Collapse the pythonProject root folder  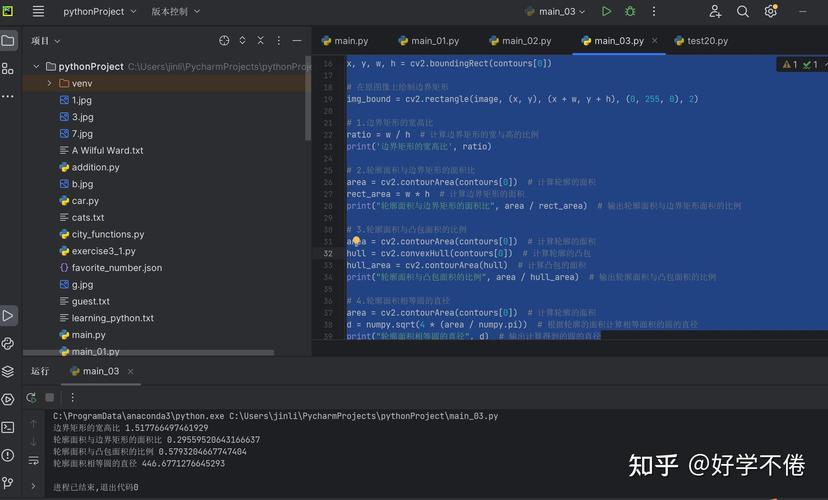[36, 67]
